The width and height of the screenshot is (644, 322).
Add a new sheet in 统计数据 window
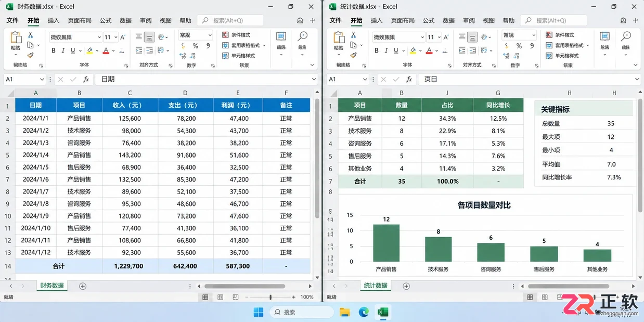(406, 286)
